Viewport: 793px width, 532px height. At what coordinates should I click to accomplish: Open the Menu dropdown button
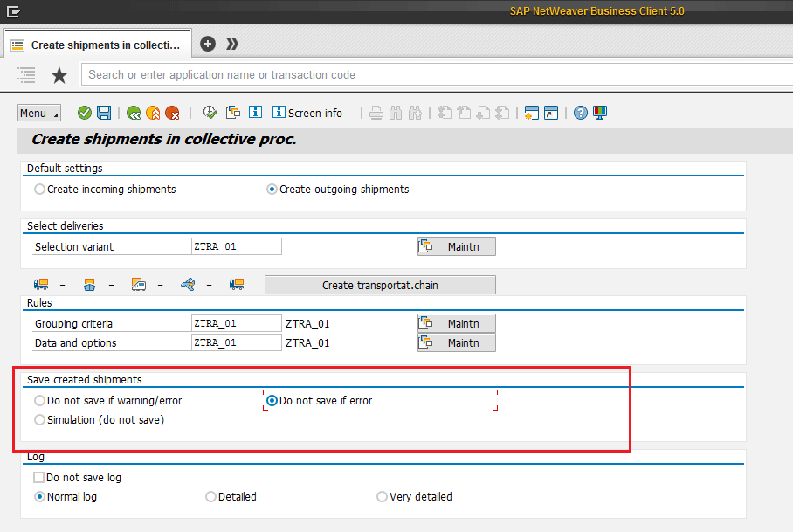(39, 113)
